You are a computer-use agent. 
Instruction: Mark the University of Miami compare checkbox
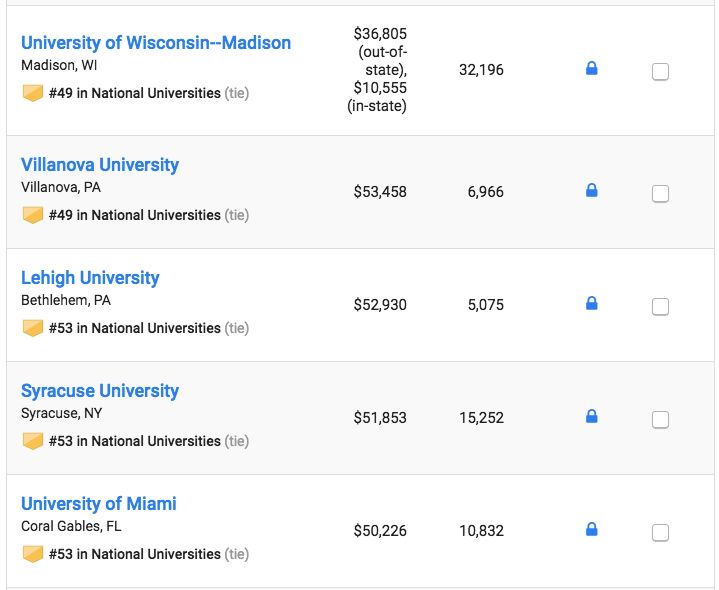coord(660,533)
